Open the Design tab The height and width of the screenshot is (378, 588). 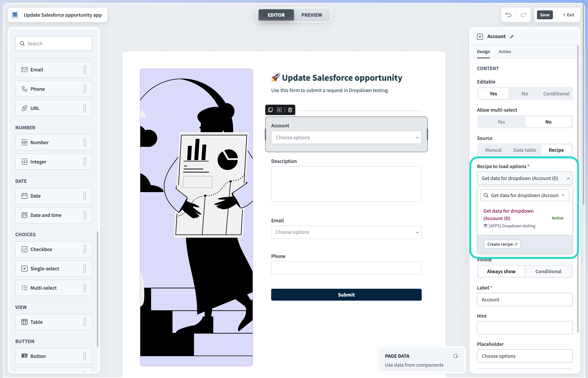(483, 52)
